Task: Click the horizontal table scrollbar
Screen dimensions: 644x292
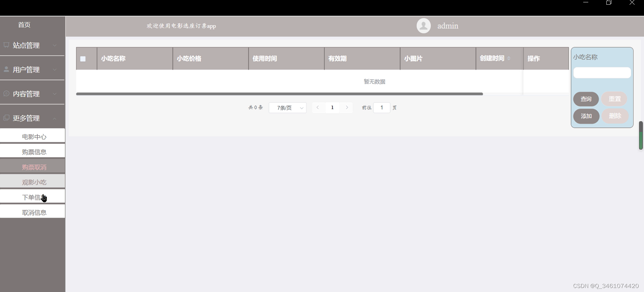Action: click(279, 94)
